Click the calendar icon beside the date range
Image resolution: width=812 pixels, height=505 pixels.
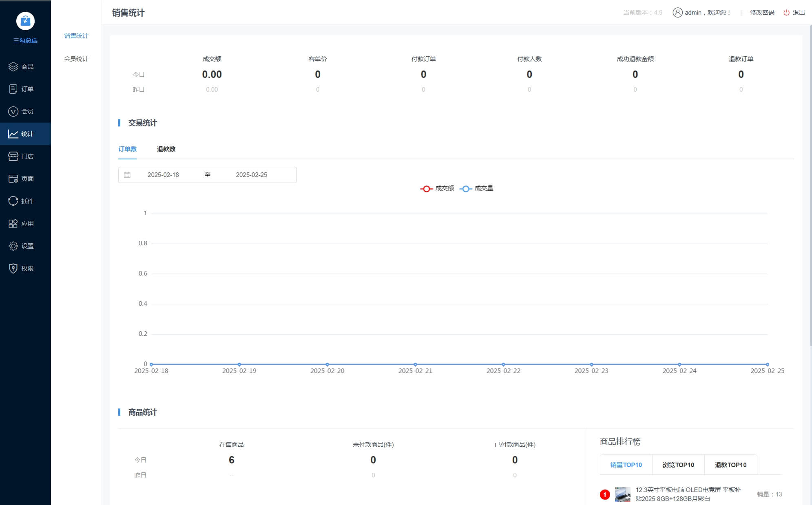point(127,174)
